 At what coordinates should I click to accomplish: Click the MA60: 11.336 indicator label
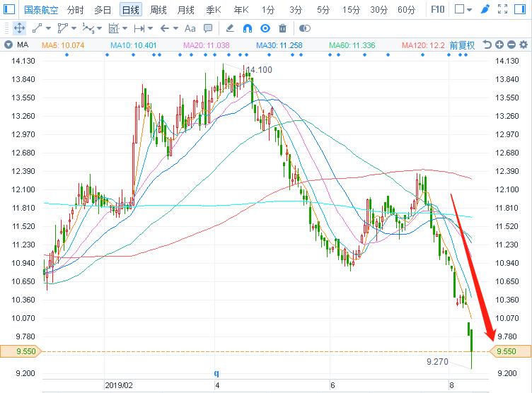pyautogui.click(x=352, y=45)
